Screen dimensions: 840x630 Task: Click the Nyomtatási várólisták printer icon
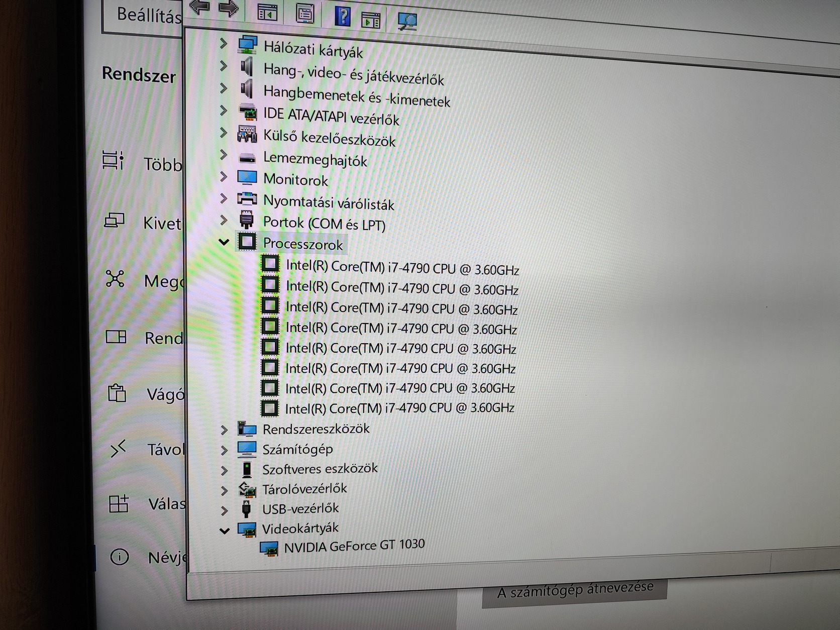[247, 199]
